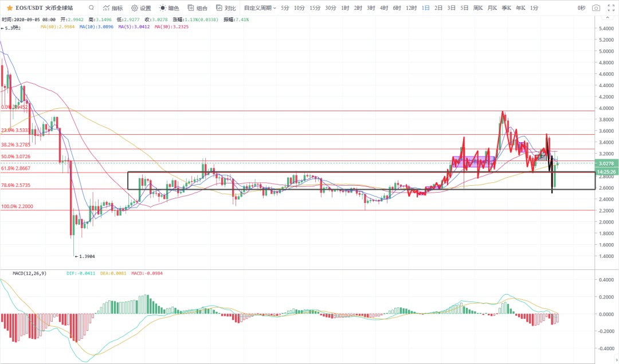Select the 10分 timeframe
Viewport: 619px width, 364px height.
click(x=299, y=8)
